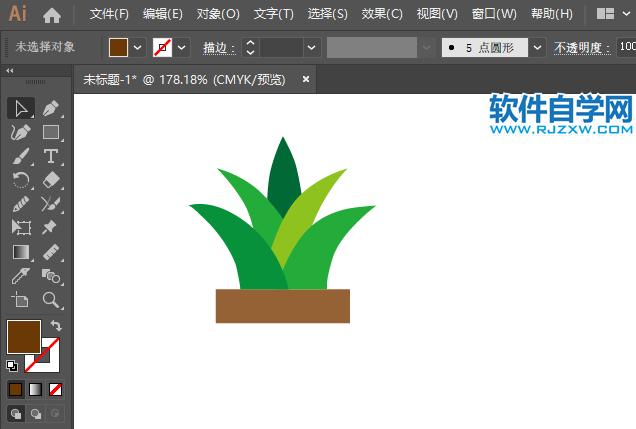This screenshot has height=429, width=636.
Task: Set paint mode to Color
Action: pos(15,390)
